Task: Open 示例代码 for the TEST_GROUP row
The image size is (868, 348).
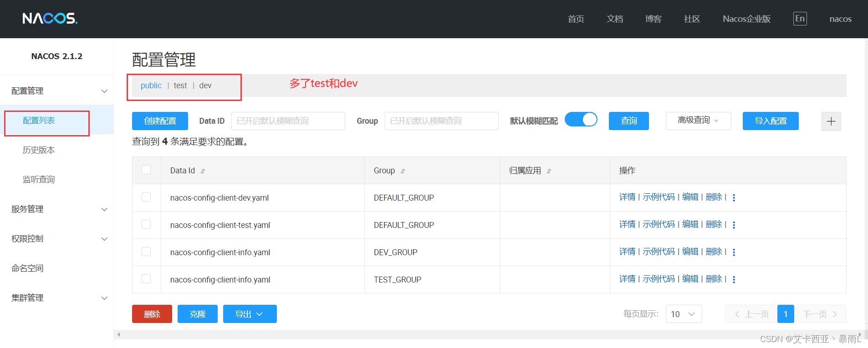Action: coord(659,279)
